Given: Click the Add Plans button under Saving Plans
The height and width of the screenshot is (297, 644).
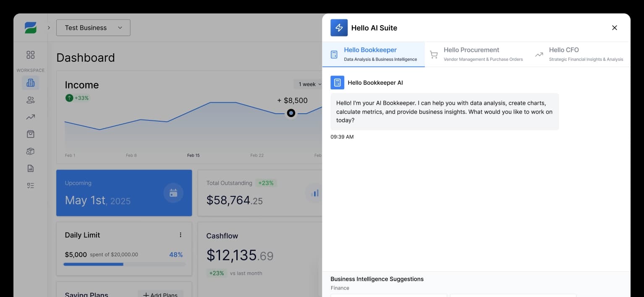Looking at the screenshot, I should click(x=160, y=294).
